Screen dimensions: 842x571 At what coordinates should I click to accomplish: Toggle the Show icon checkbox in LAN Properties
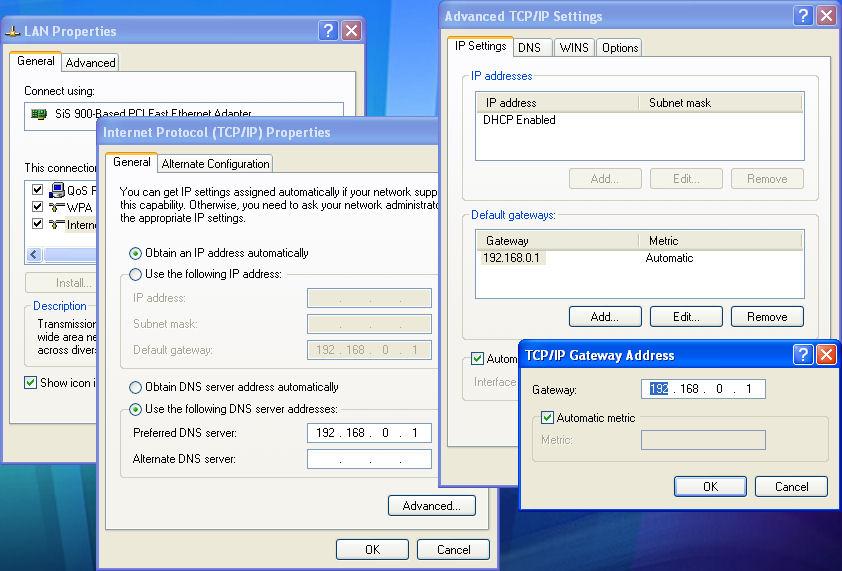point(31,383)
